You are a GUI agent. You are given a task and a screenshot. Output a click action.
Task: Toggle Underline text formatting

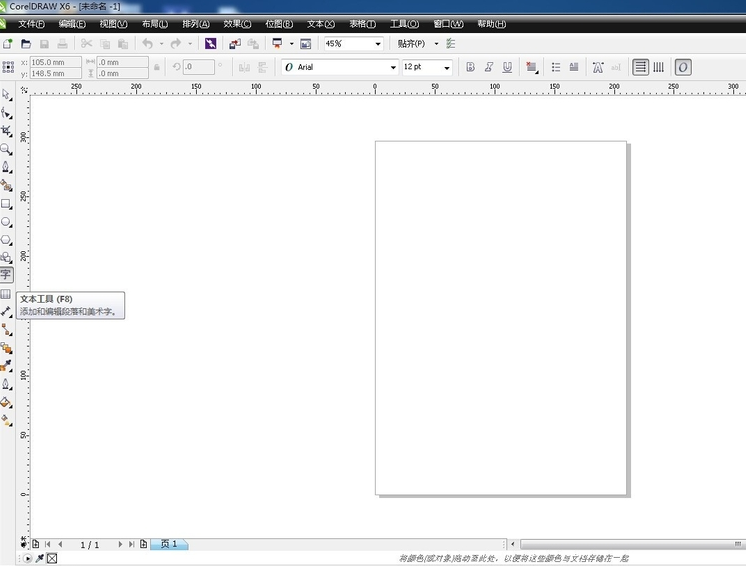[x=507, y=67]
